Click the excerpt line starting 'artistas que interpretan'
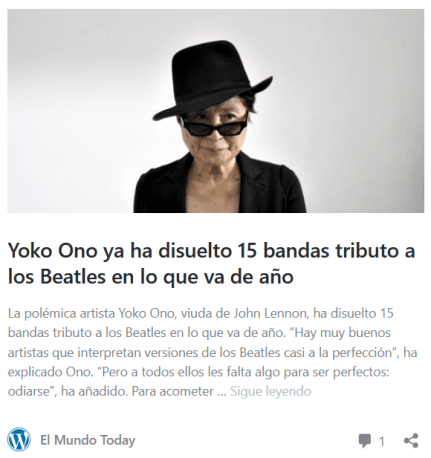The height and width of the screenshot is (458, 431). click(x=212, y=352)
